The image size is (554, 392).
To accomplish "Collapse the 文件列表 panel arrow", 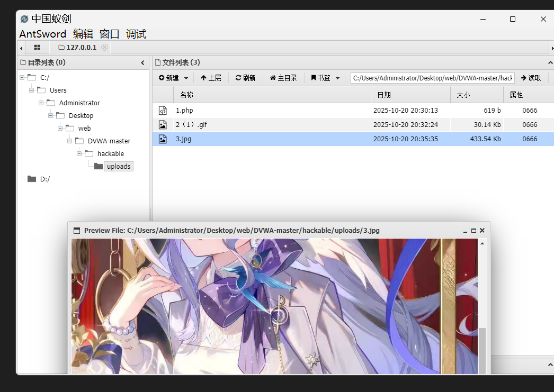I will [x=550, y=63].
